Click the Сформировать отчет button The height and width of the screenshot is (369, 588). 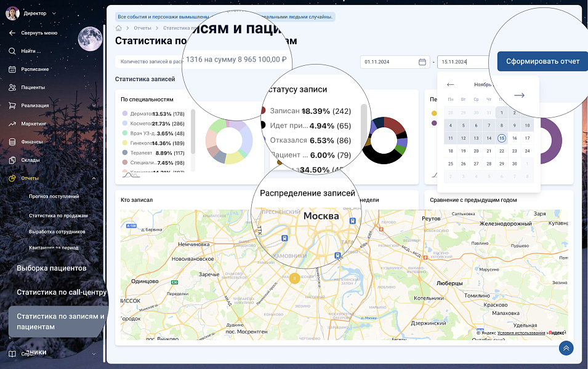[542, 61]
